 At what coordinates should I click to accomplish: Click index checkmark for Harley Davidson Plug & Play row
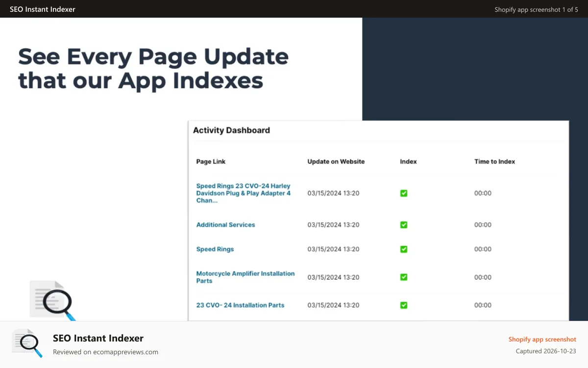[x=404, y=193]
